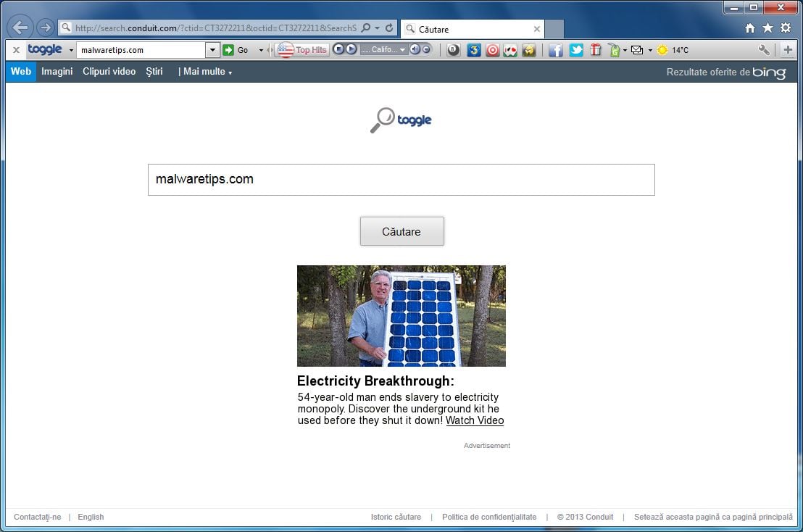Click the playing cards game icon
The height and width of the screenshot is (532, 803).
pos(511,50)
